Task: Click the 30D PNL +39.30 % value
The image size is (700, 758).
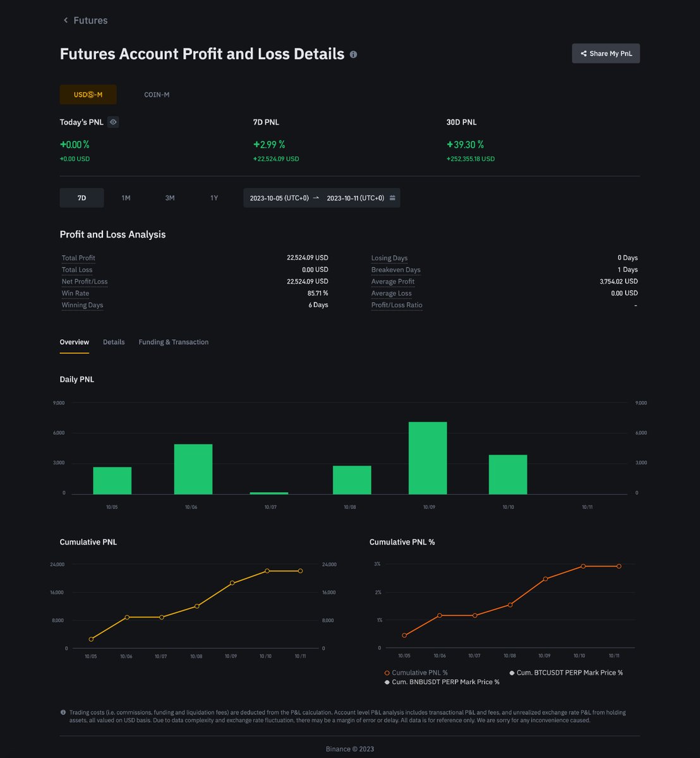Action: pyautogui.click(x=465, y=145)
